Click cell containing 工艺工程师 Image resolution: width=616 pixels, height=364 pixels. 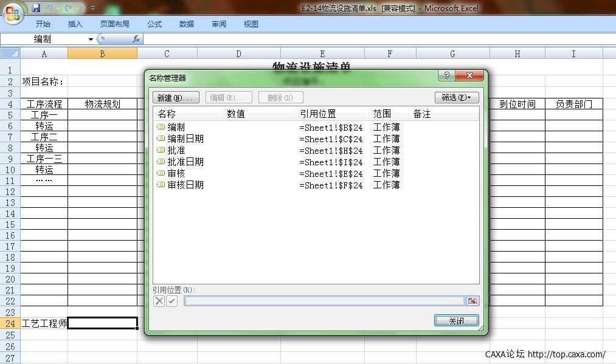44,323
